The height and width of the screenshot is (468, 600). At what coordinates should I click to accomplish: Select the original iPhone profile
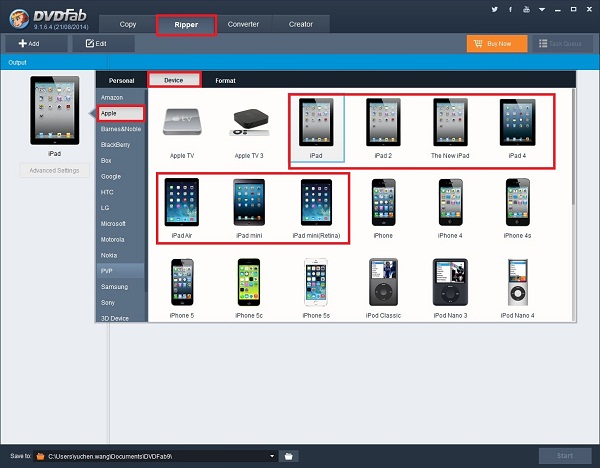click(x=383, y=208)
